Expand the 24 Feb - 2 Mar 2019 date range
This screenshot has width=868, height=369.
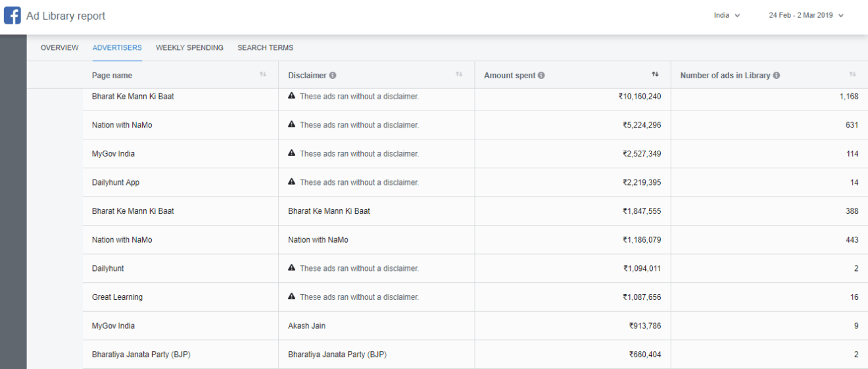point(806,15)
